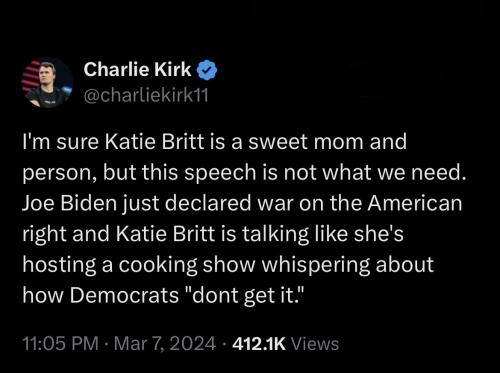Screen dimensions: 500x373
Task: Click the word "hosting" in the tweet
Action: (x=59, y=266)
